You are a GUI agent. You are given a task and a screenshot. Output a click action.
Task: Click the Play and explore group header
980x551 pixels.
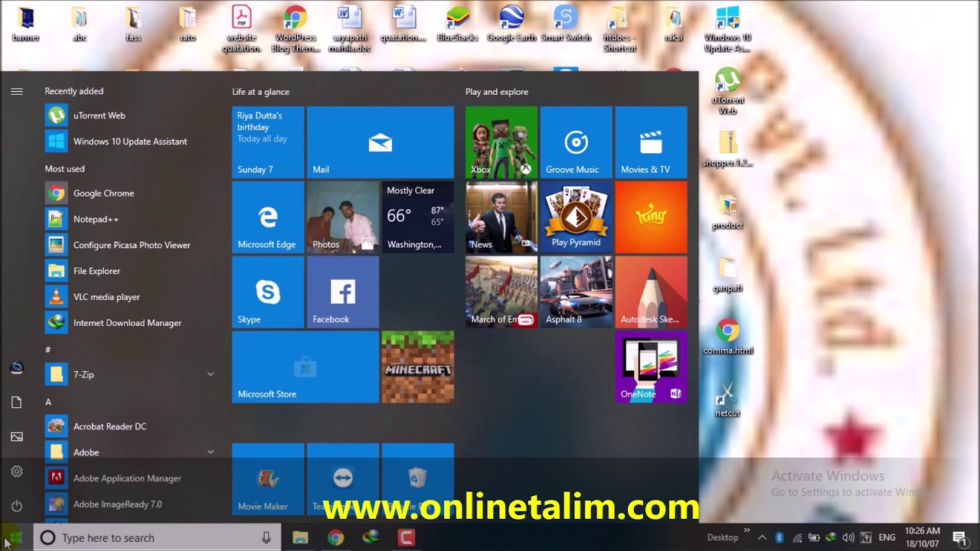[497, 92]
